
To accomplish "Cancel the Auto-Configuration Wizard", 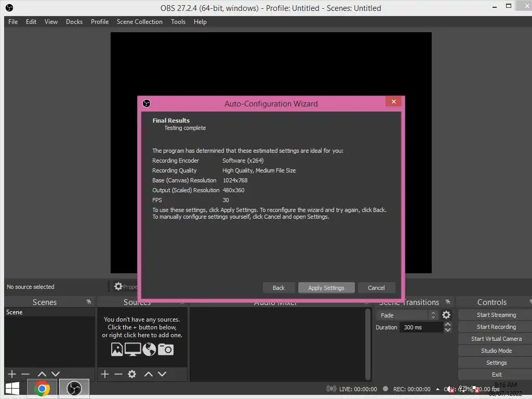I will (376, 288).
